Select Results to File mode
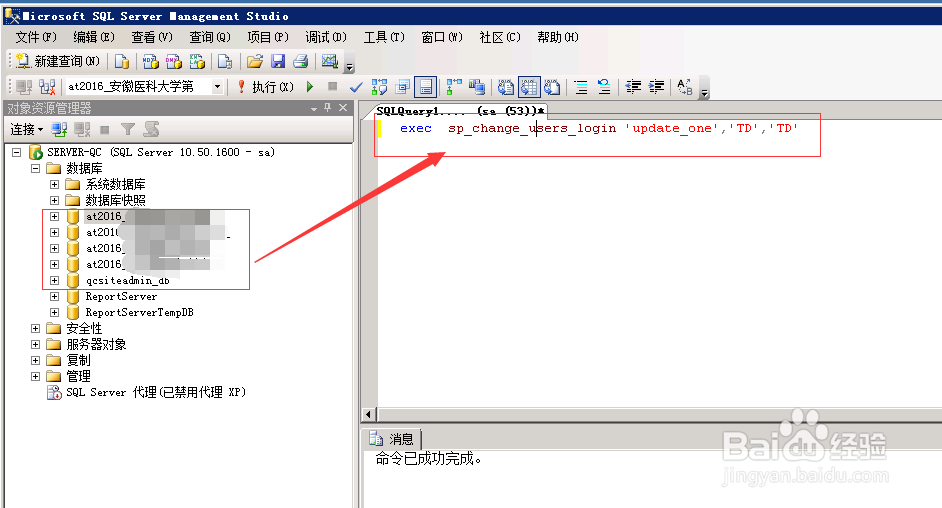Viewport: 942px width, 508px height. 552,87
